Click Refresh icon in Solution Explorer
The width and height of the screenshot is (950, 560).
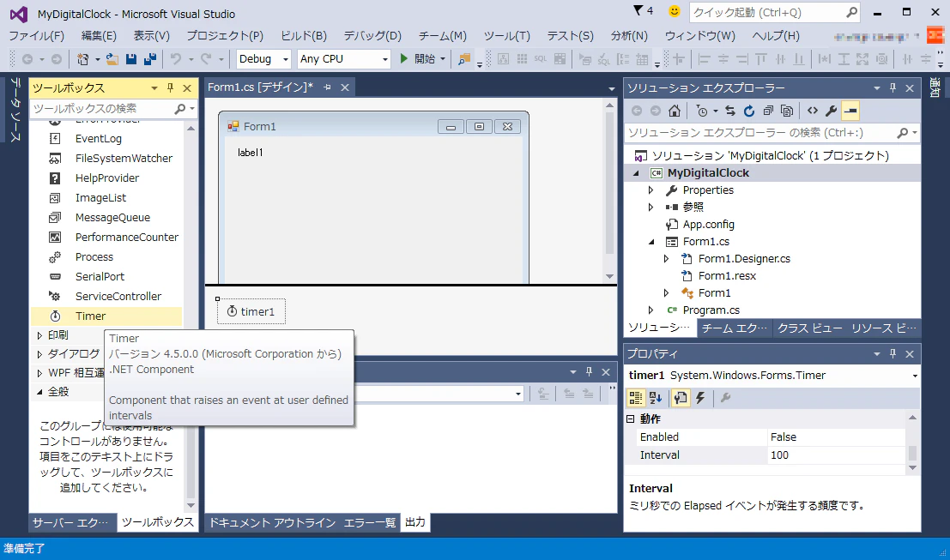click(749, 111)
